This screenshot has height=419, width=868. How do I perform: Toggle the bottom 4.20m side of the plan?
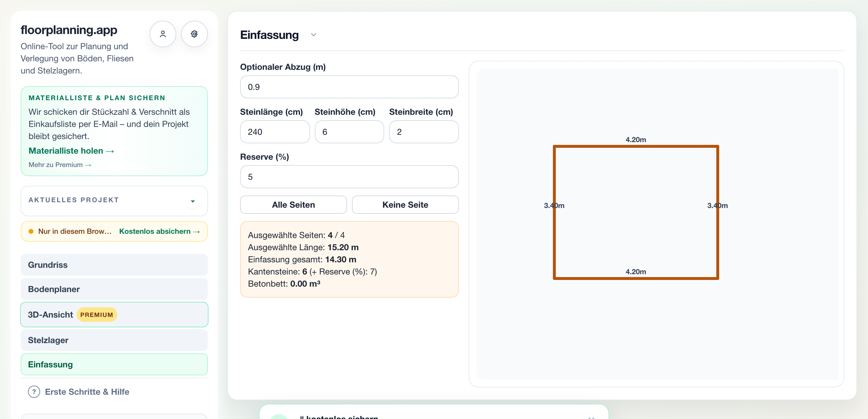(636, 278)
